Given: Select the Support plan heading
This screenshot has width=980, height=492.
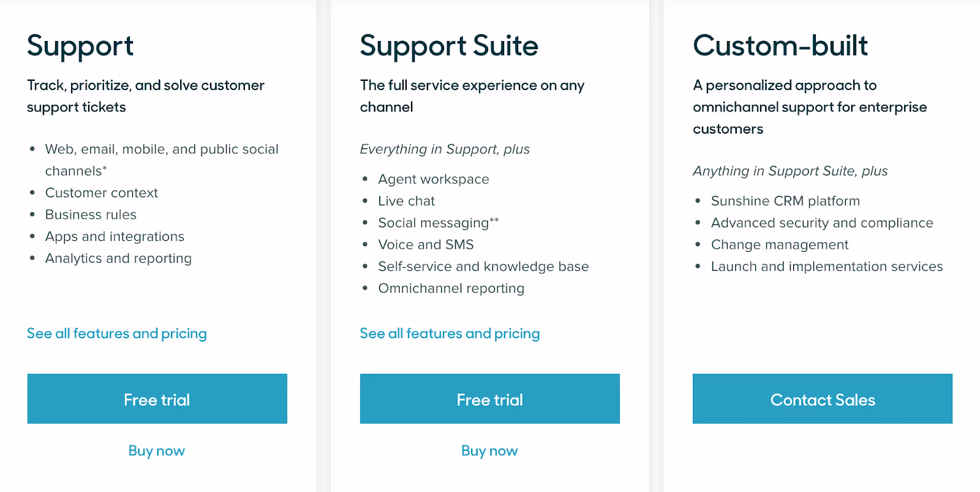Looking at the screenshot, I should [80, 45].
